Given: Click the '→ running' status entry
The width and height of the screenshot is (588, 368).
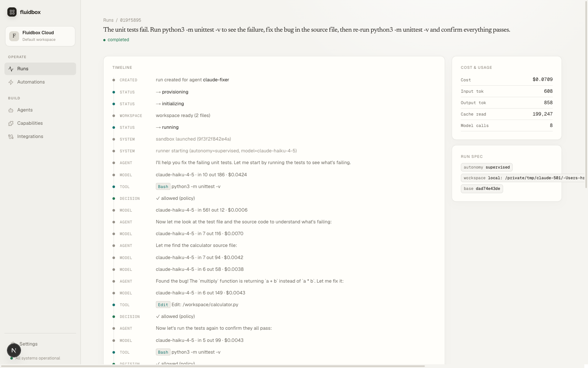Looking at the screenshot, I should [167, 127].
